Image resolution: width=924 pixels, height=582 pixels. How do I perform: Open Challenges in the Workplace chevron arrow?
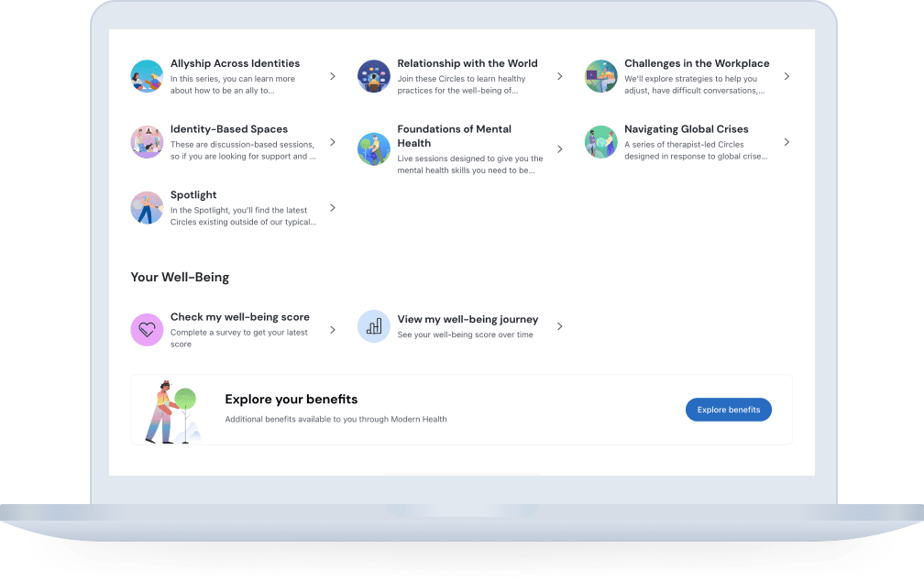(x=786, y=76)
